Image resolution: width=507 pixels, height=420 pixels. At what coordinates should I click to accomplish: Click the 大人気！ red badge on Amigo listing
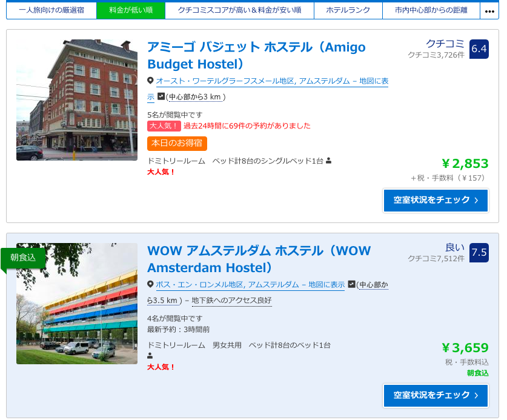(164, 126)
